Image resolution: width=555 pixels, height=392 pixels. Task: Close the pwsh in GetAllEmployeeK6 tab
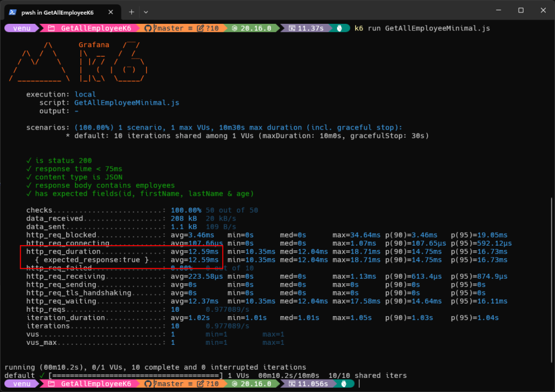tap(111, 12)
